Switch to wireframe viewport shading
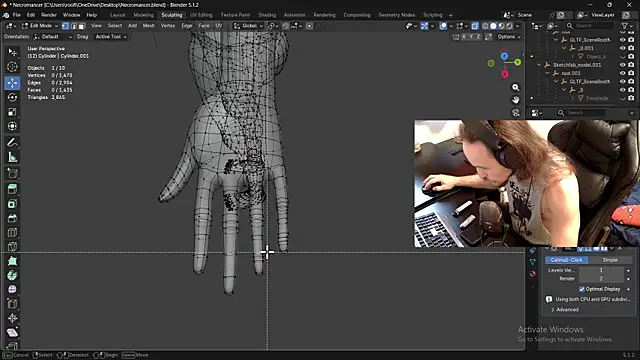The image size is (640, 360). pyautogui.click(x=485, y=26)
